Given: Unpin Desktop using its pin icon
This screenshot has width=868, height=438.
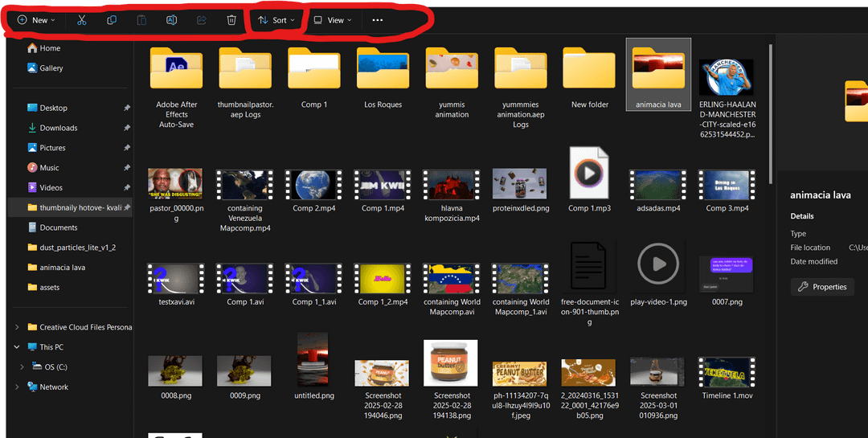Looking at the screenshot, I should [x=127, y=108].
